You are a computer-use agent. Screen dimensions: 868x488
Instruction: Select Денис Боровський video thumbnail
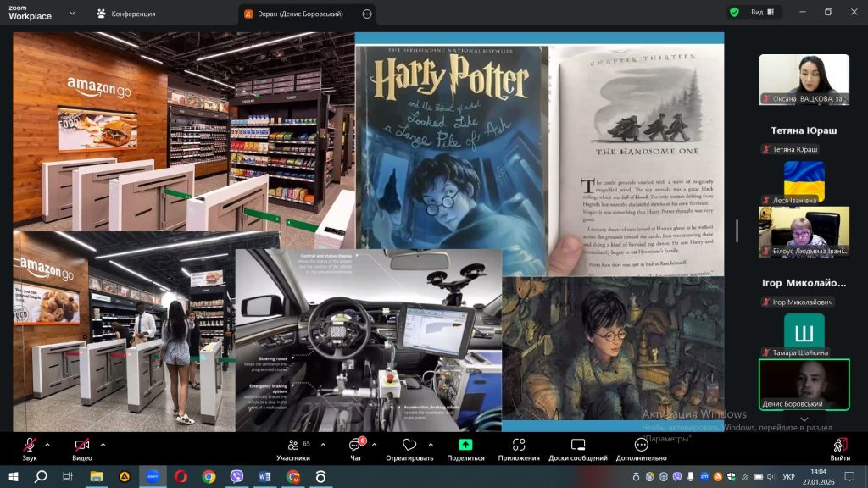point(804,384)
